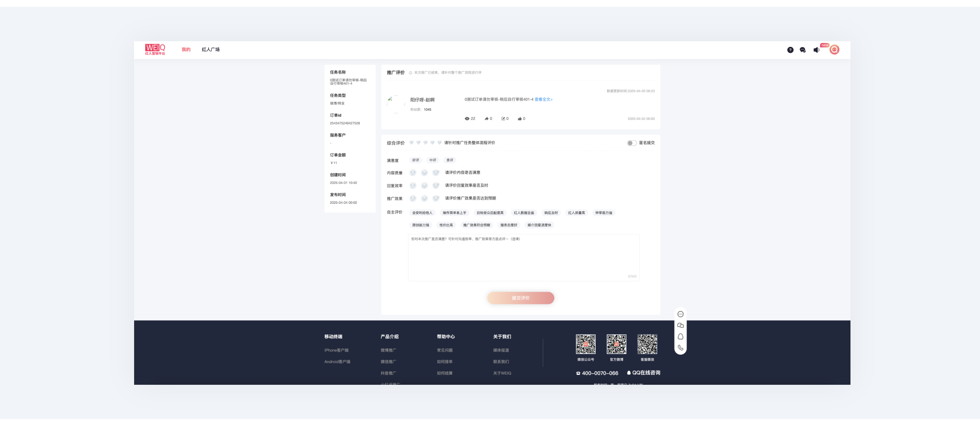Click the review comment text area
980x426 pixels.
pos(523,258)
